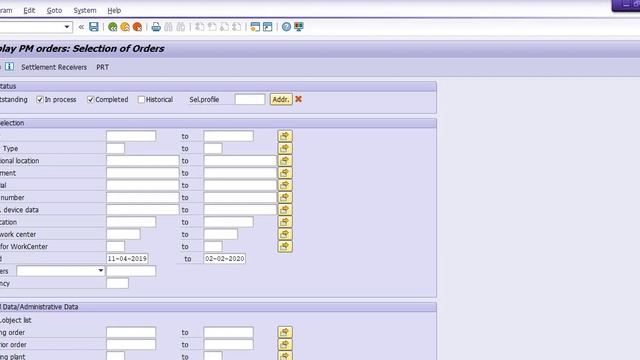This screenshot has height=360, width=640.
Task: Click the Print icon
Action: 156,27
